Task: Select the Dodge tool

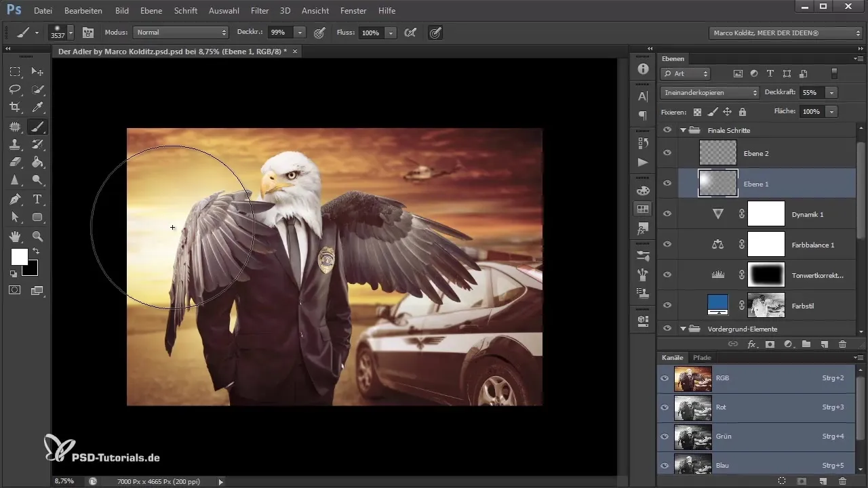Action: coord(38,180)
